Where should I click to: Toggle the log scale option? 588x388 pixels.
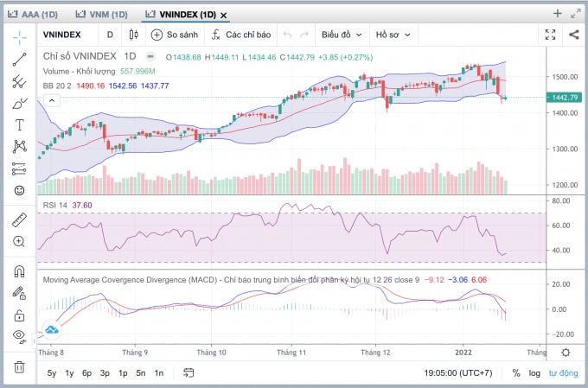click(x=534, y=373)
